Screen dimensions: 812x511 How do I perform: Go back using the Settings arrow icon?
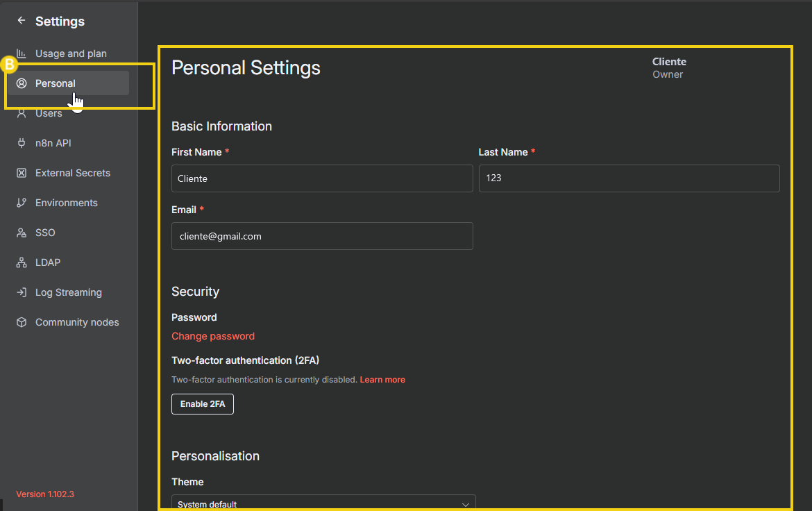tap(22, 21)
